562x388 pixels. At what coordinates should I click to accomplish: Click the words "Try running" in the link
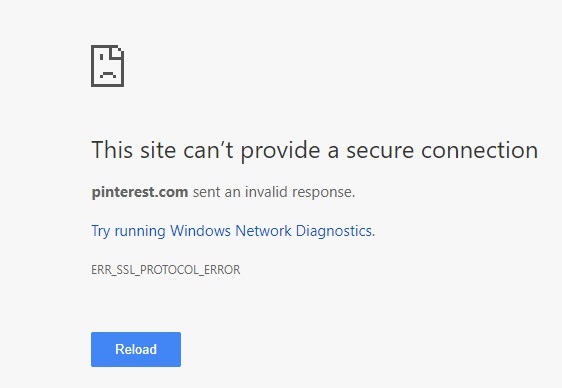(128, 231)
